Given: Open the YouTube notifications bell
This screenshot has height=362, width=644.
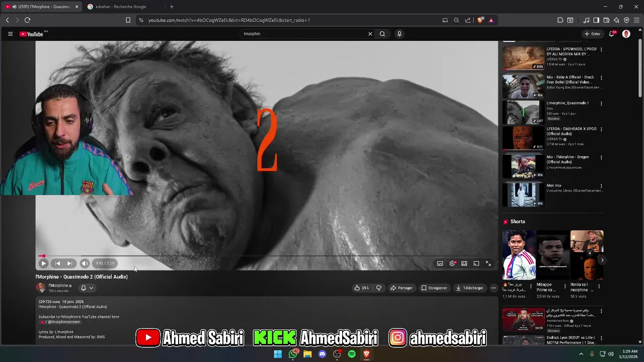Looking at the screenshot, I should tap(612, 34).
